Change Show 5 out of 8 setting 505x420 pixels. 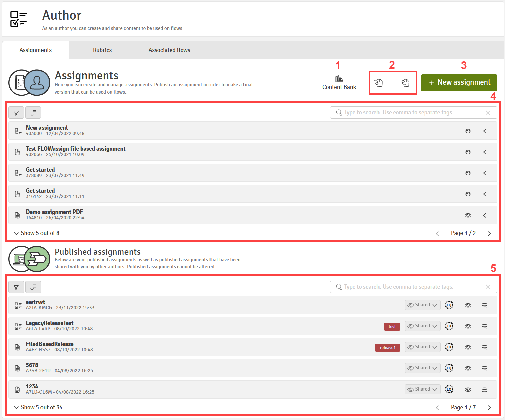[36, 233]
